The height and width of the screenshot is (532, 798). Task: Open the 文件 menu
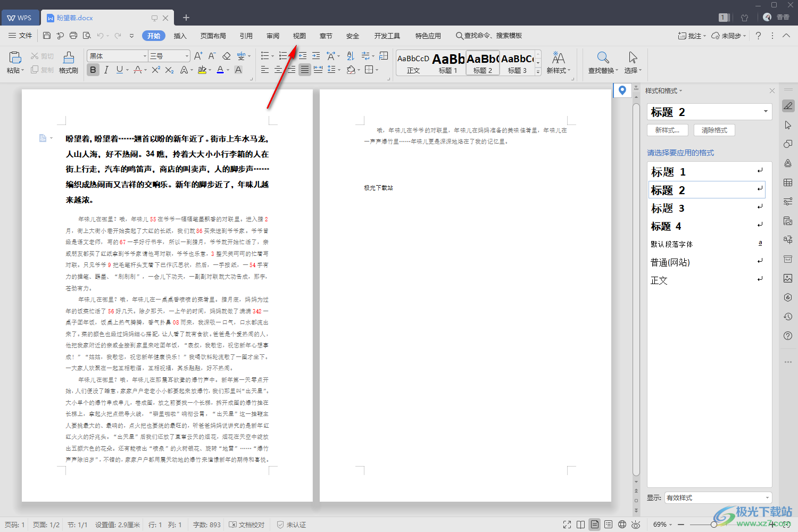20,36
